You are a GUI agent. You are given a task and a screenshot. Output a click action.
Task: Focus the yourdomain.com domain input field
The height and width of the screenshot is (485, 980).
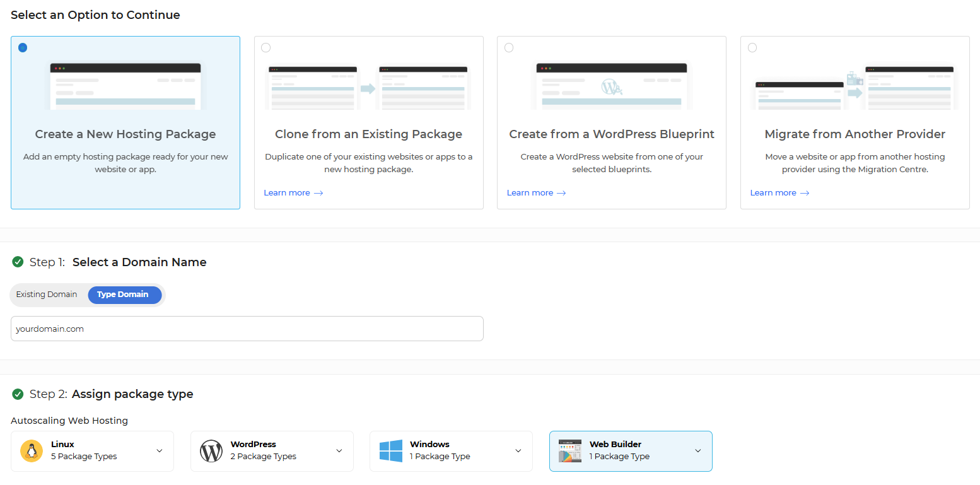click(x=247, y=329)
